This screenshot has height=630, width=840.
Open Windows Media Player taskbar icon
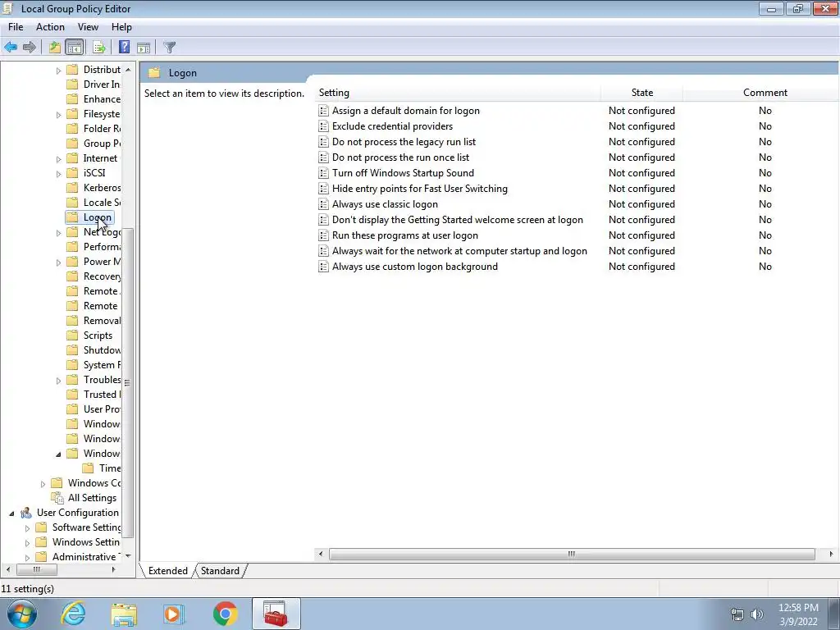[x=174, y=614]
